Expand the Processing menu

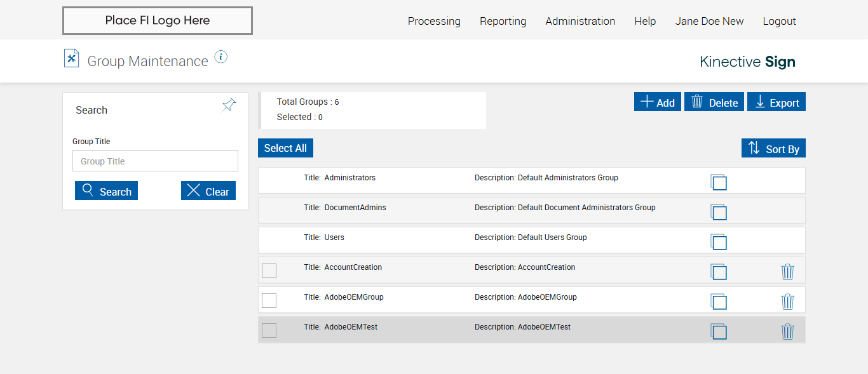(434, 21)
